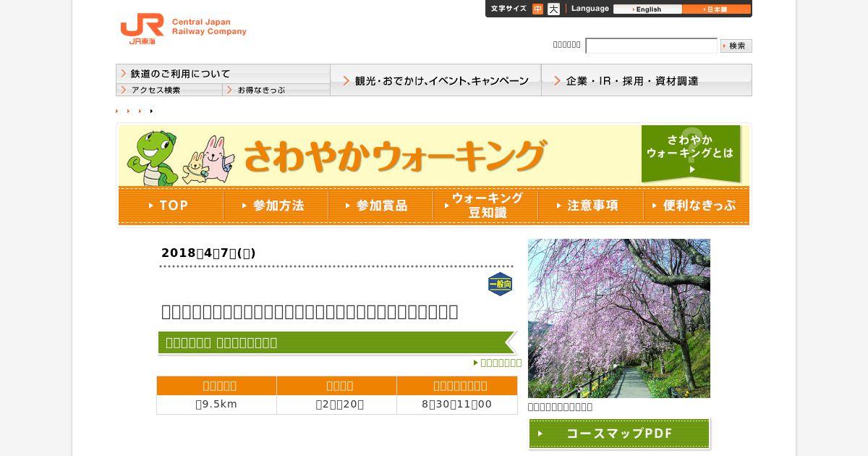This screenshot has height=456, width=868.
Task: Click the 一般向 hexagon badge icon
Action: pos(500,284)
